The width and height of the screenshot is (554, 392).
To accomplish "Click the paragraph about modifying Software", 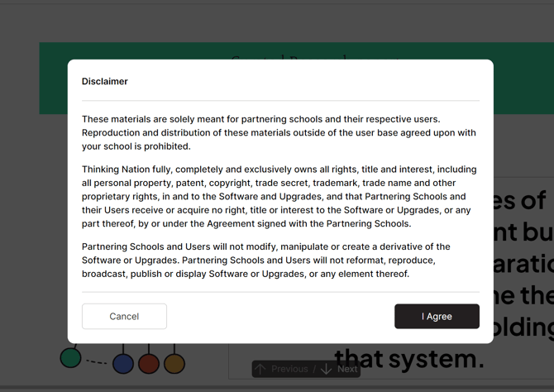I will [x=266, y=261].
